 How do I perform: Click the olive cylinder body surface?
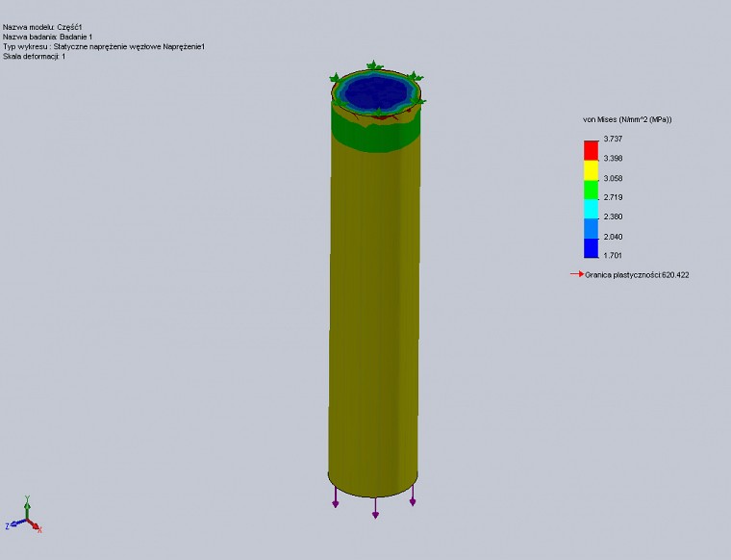pyautogui.click(x=373, y=318)
